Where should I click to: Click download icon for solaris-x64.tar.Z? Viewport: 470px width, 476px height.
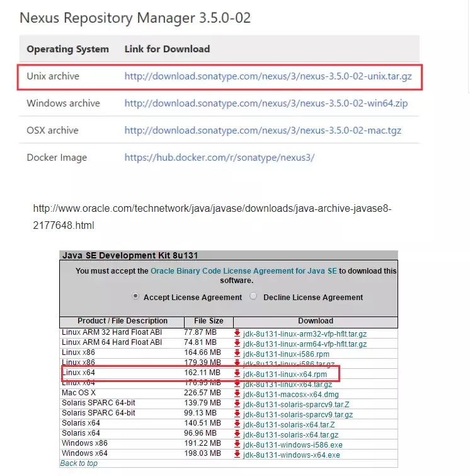238,424
